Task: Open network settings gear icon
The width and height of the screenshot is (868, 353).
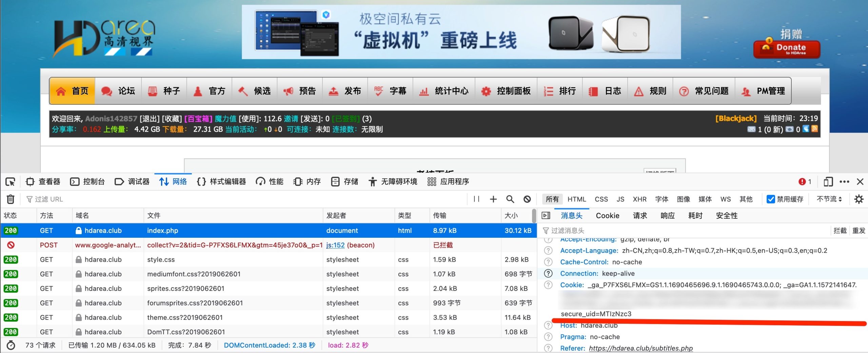Action: 859,199
